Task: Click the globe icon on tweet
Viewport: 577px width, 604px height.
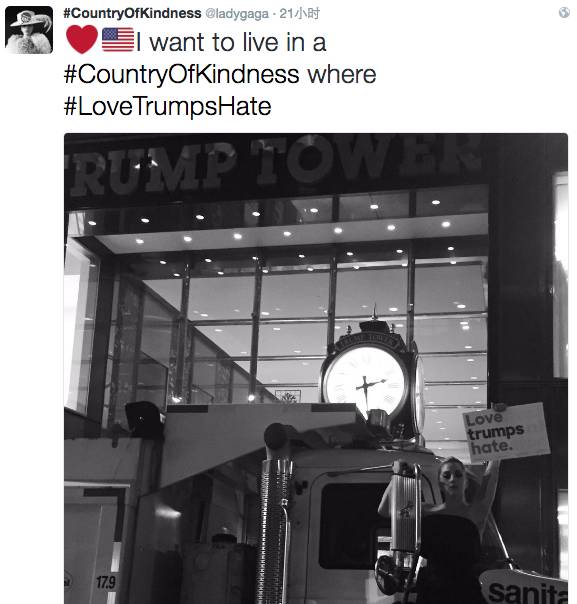Action: 564,13
